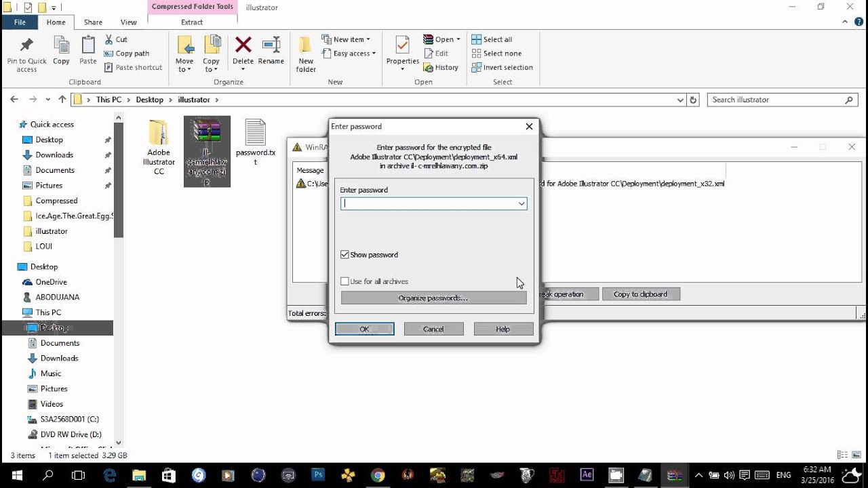This screenshot has height=488, width=868.
Task: Close the Enter password dialog
Action: coord(529,126)
